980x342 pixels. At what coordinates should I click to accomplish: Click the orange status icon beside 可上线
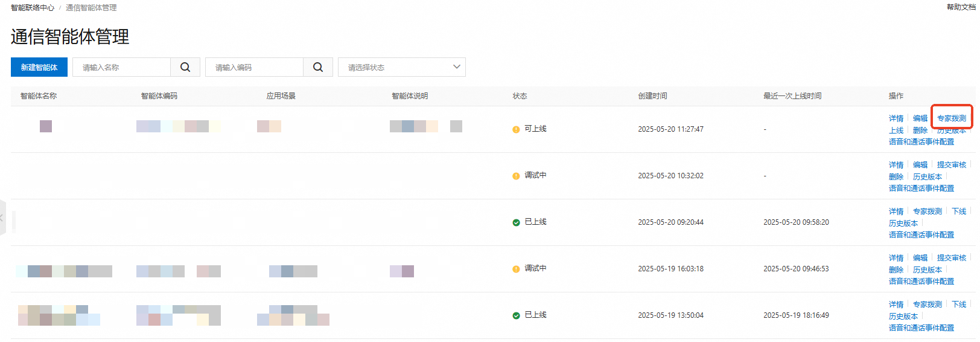516,129
